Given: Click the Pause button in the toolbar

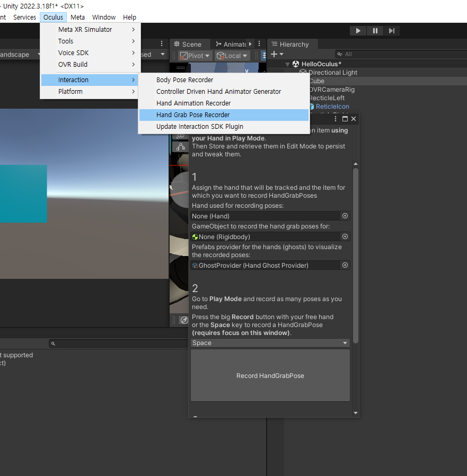Looking at the screenshot, I should point(375,31).
